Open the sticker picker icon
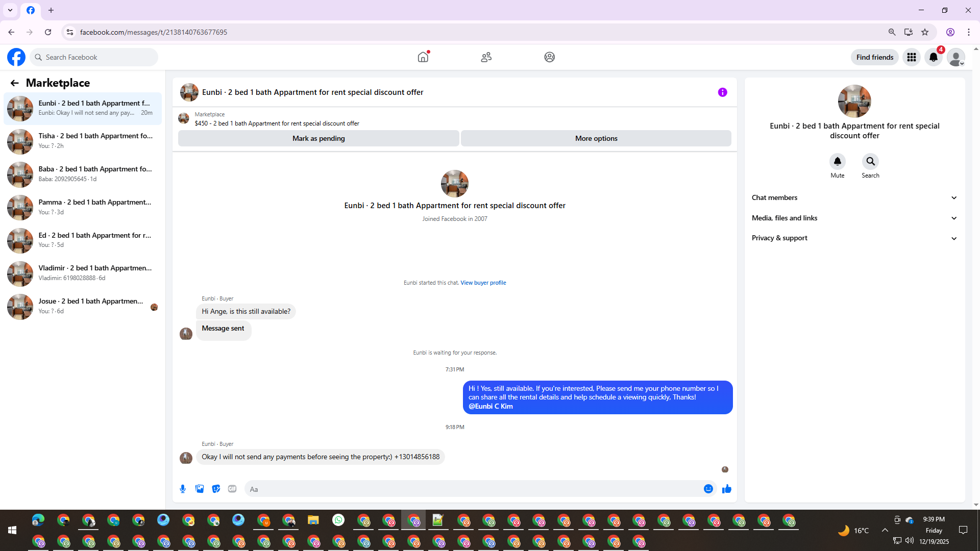Screen dimensions: 980x551 [x=216, y=489]
